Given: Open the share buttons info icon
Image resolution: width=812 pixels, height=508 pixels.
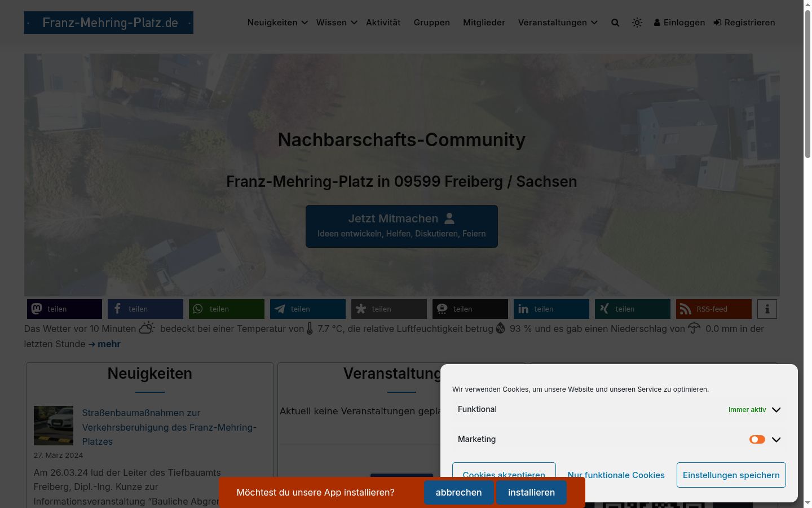Looking at the screenshot, I should click(767, 309).
